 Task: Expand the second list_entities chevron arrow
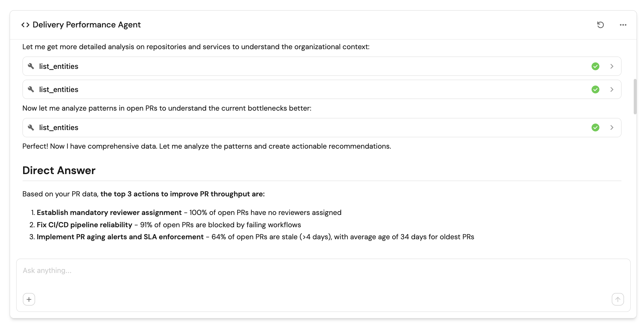612,89
